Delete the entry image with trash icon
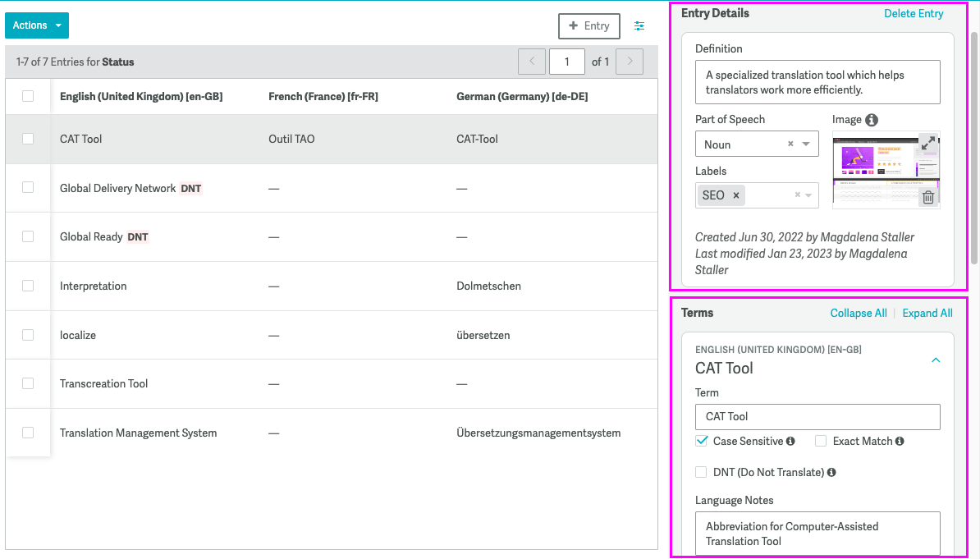Image resolution: width=980 pixels, height=559 pixels. click(x=927, y=197)
